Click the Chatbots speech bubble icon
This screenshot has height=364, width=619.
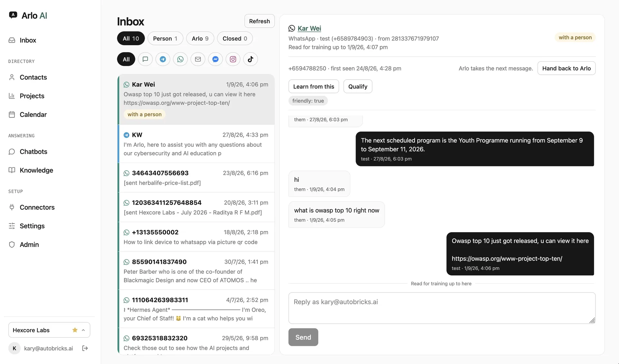pyautogui.click(x=12, y=152)
